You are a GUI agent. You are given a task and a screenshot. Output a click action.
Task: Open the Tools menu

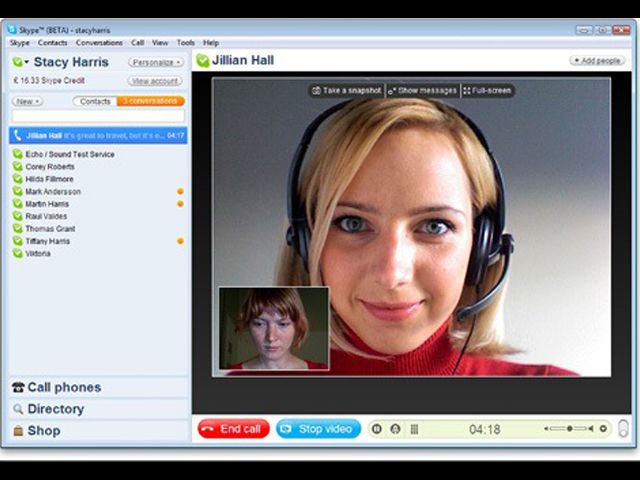click(186, 43)
